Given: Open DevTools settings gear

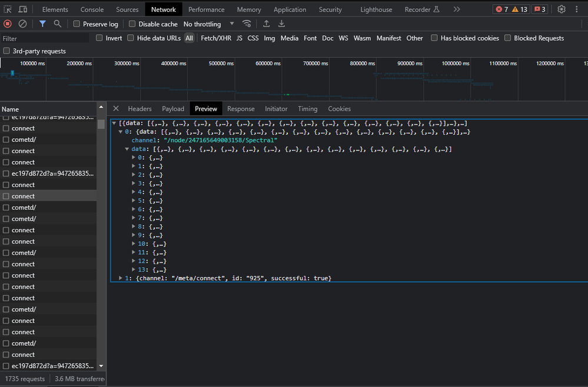Looking at the screenshot, I should coord(561,9).
